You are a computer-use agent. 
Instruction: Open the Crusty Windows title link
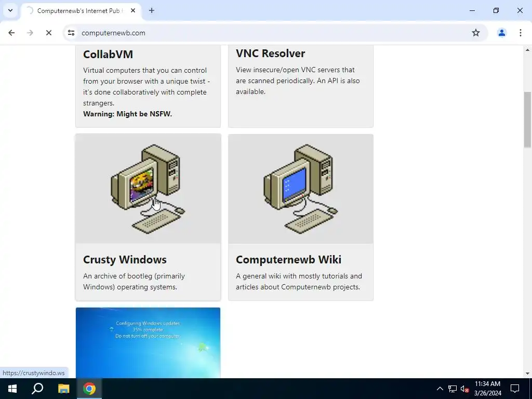[125, 260]
